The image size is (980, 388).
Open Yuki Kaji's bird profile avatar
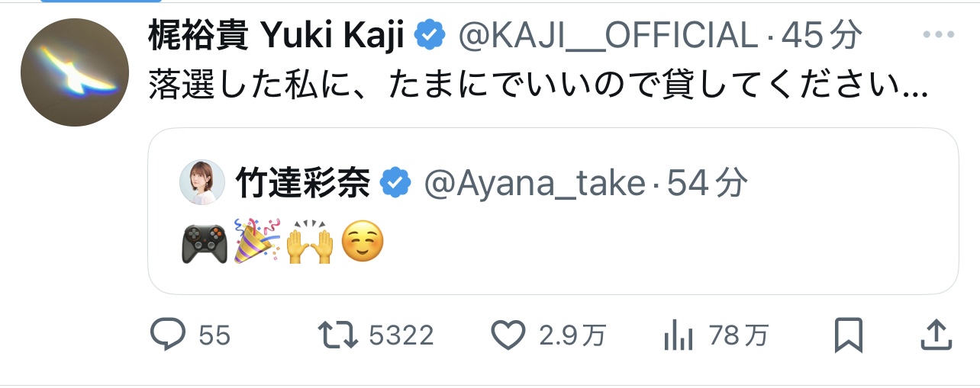74,72
